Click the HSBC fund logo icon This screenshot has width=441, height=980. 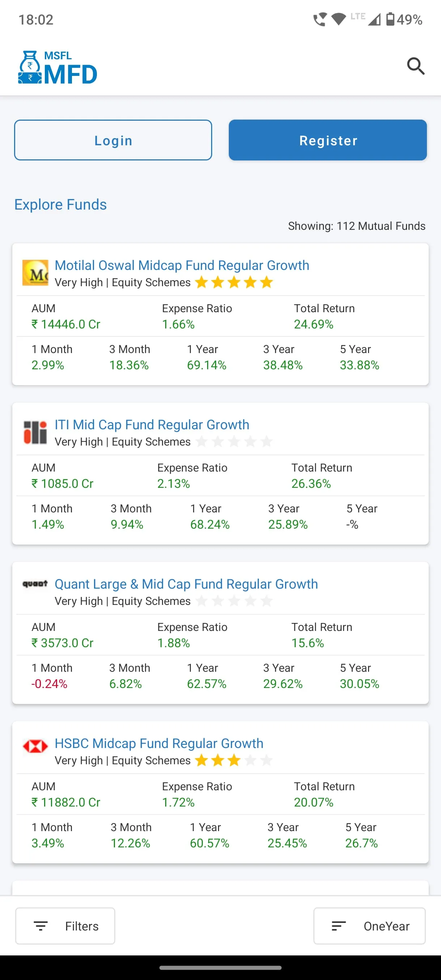(35, 747)
